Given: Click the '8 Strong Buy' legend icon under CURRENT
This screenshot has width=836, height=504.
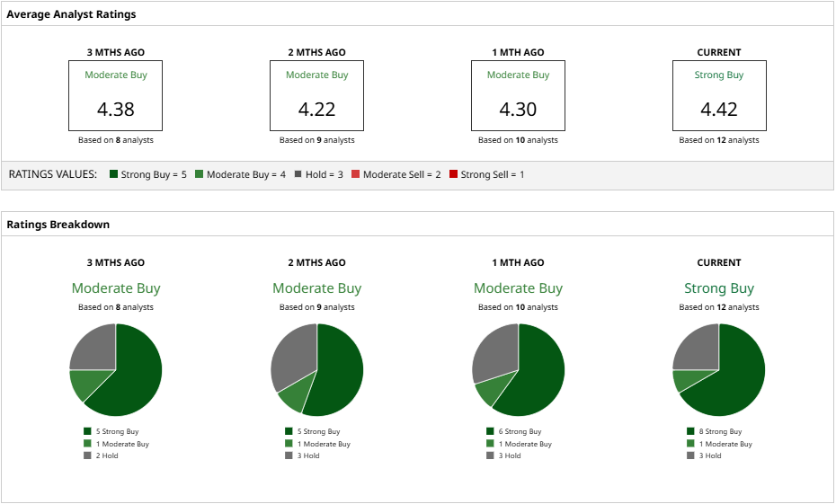Looking at the screenshot, I should point(691,431).
